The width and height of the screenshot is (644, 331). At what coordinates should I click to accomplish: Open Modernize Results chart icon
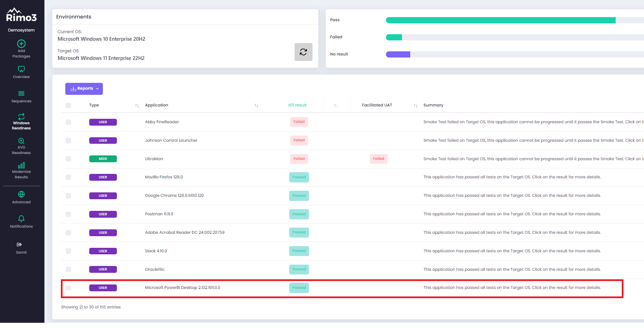click(21, 165)
